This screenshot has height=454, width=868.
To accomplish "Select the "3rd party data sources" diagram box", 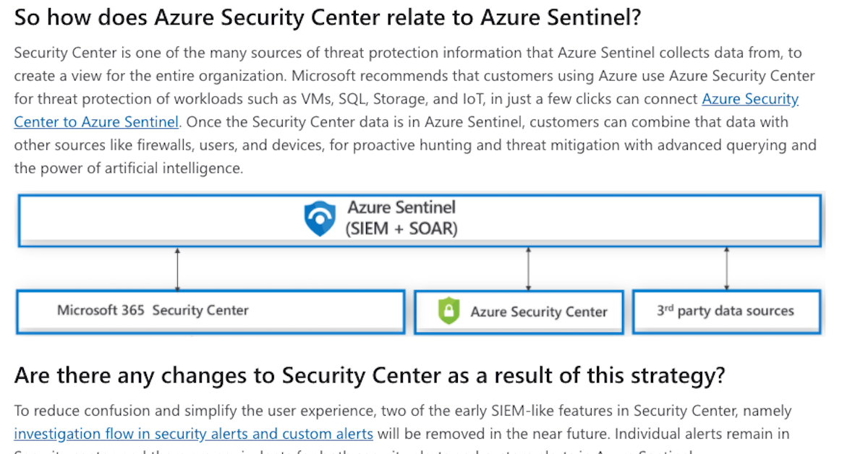I will click(x=725, y=312).
